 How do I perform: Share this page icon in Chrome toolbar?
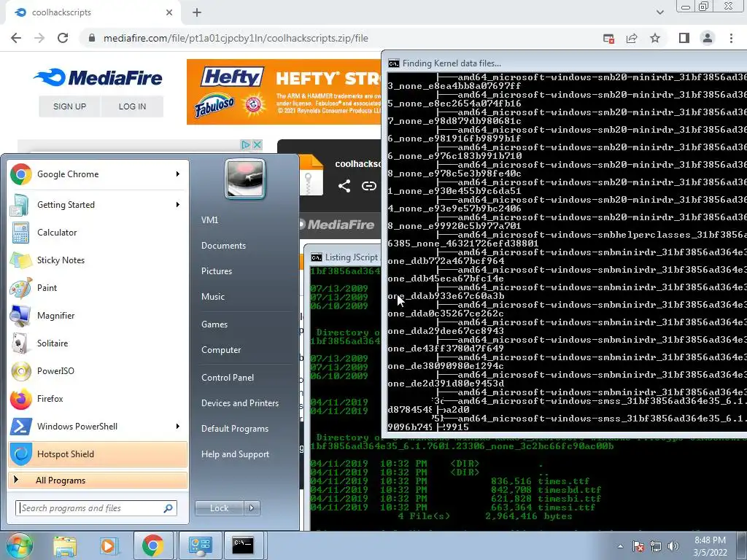(632, 39)
